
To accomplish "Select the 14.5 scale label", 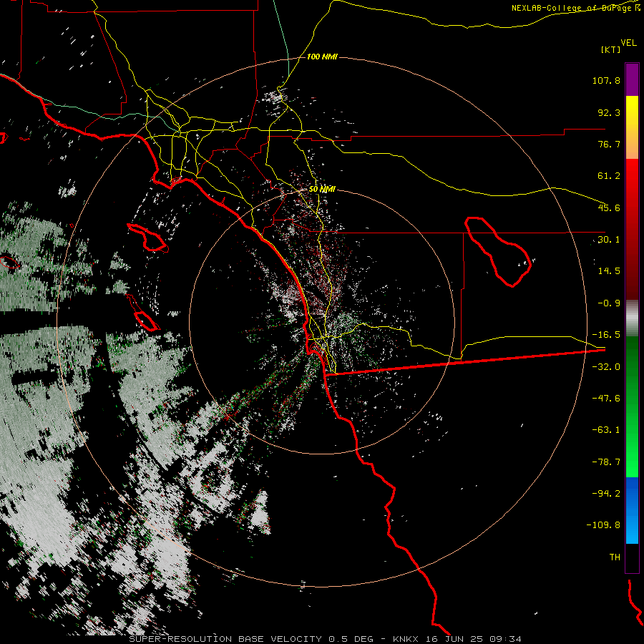I will pos(609,271).
